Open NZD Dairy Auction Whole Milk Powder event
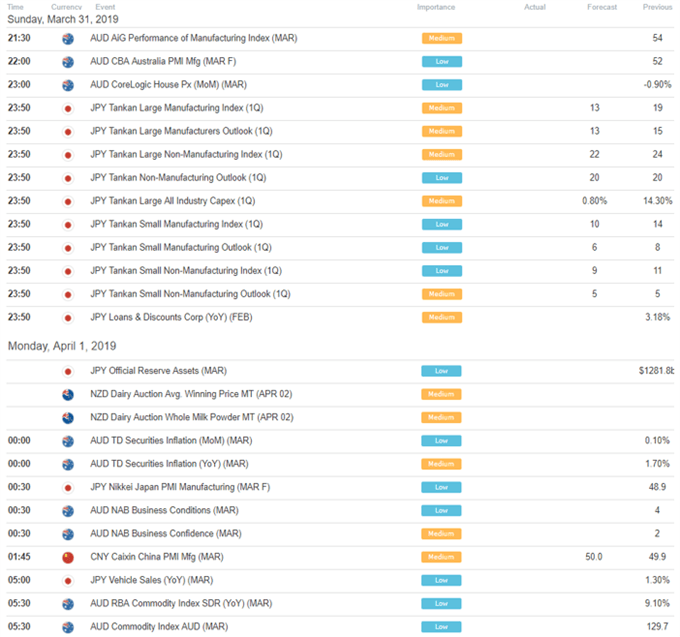The image size is (680, 637). [x=192, y=417]
